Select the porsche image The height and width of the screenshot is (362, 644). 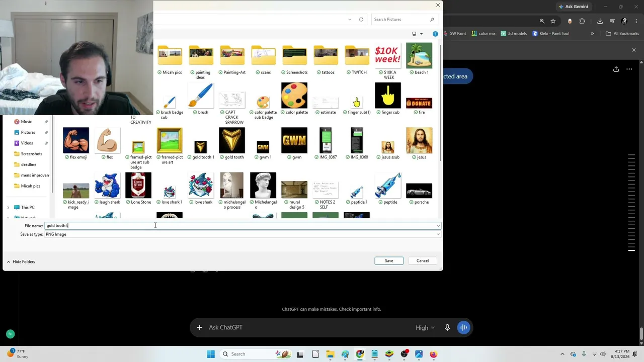pos(419,191)
